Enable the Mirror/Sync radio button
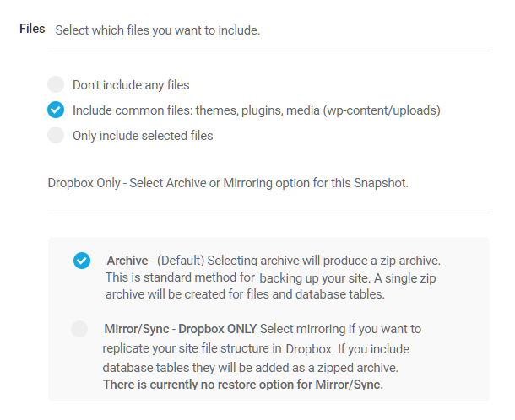The width and height of the screenshot is (515, 420). (x=79, y=329)
